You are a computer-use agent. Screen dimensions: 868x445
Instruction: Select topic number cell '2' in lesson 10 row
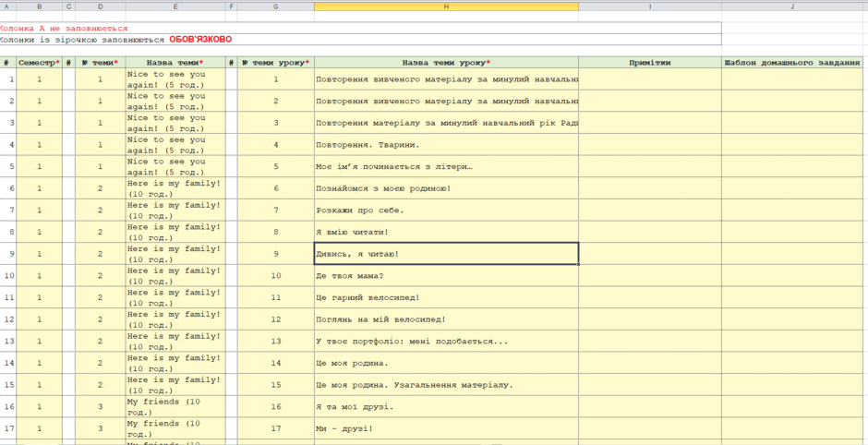(x=101, y=276)
